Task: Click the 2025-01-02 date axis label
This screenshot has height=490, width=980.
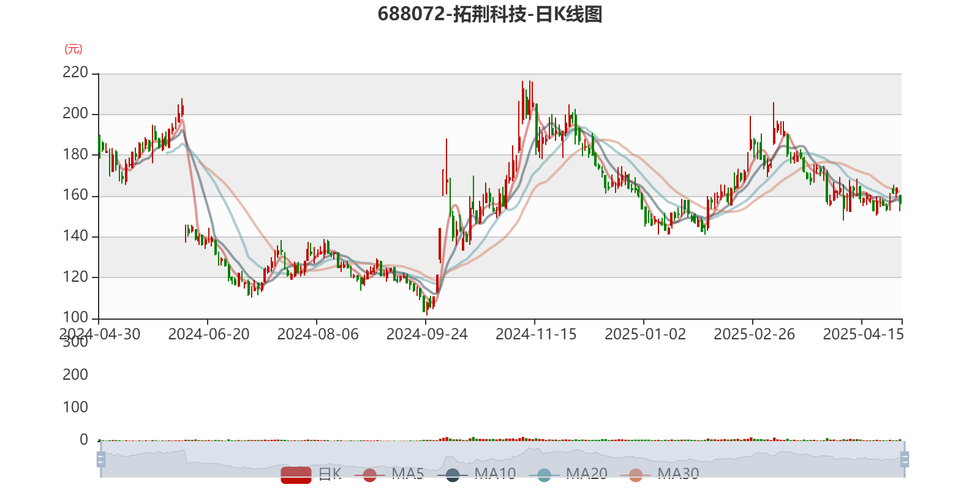Action: coord(645,334)
